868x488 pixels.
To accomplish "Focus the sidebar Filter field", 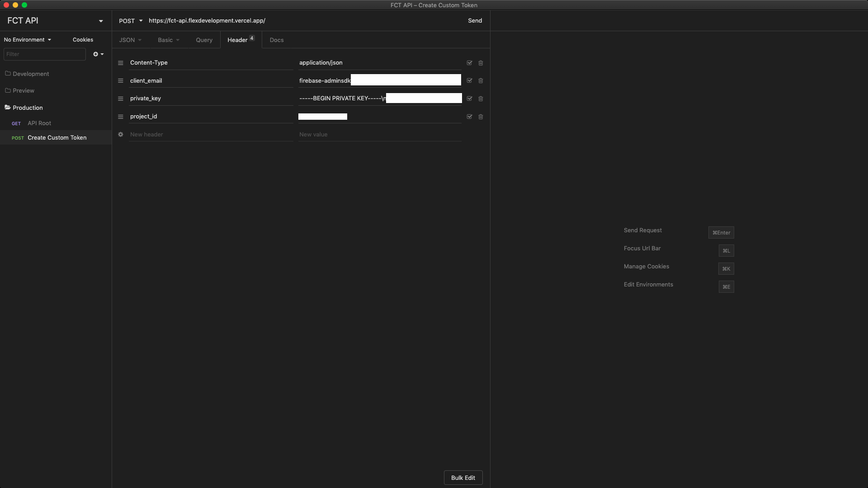I will 45,54.
